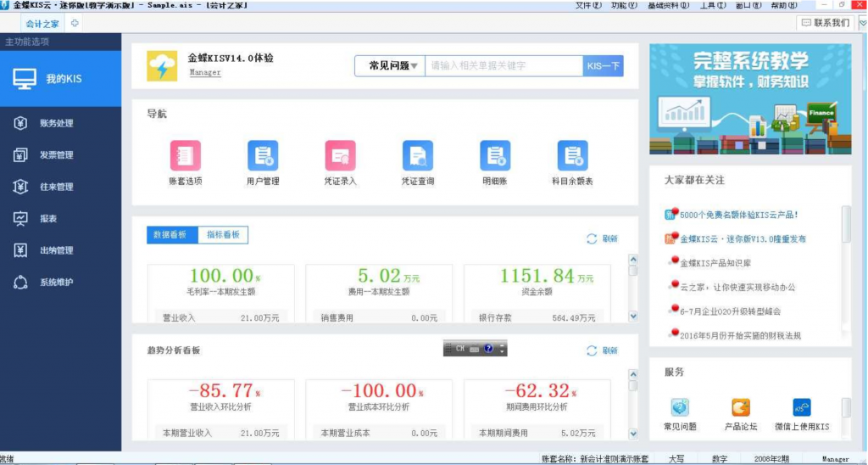Viewport: 868px width, 465px height.
Task: Click the 营业收入环比分析 value -85.77
Action: tap(221, 390)
